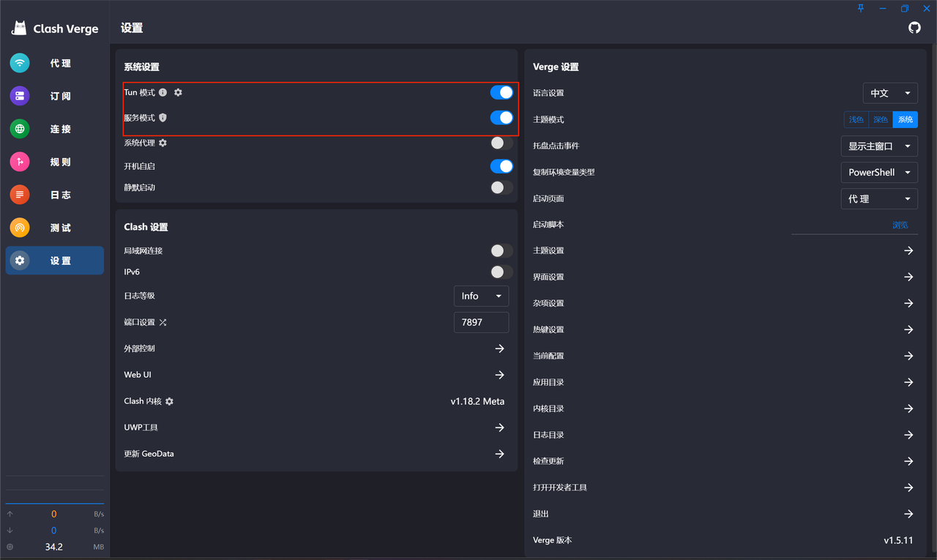Disable the Tun 模式 switch
Image resolution: width=937 pixels, height=560 pixels.
[x=501, y=93]
